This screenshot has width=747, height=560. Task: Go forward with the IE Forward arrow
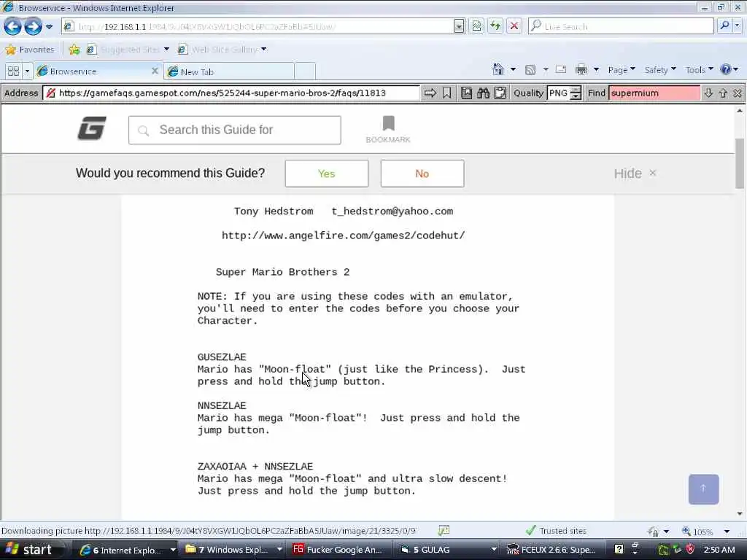coord(33,27)
